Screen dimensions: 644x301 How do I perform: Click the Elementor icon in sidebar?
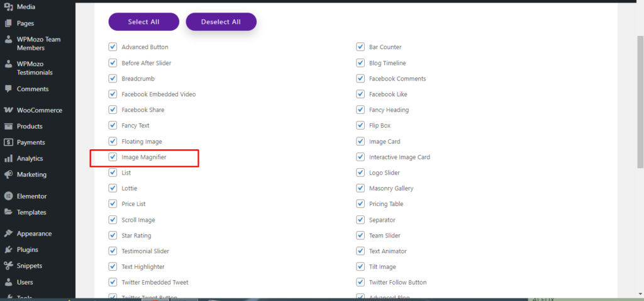[8, 196]
